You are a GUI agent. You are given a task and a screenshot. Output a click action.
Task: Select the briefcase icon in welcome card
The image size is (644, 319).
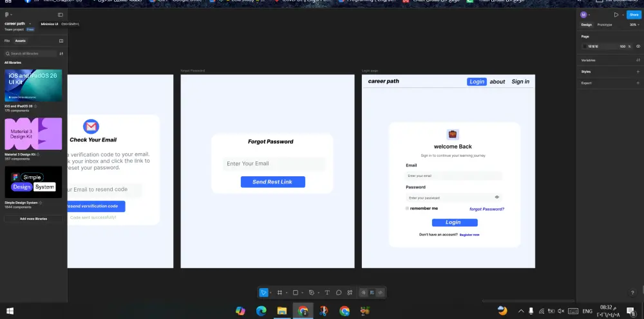coord(453,134)
